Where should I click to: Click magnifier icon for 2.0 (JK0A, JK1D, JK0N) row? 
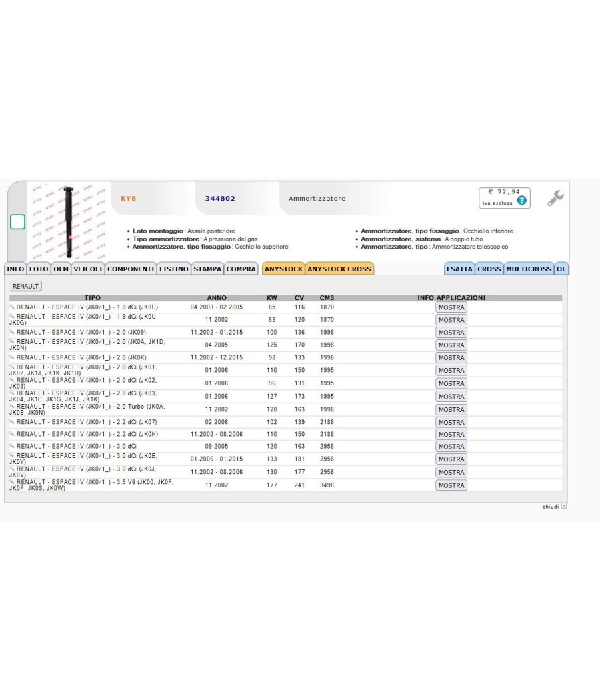point(12,341)
